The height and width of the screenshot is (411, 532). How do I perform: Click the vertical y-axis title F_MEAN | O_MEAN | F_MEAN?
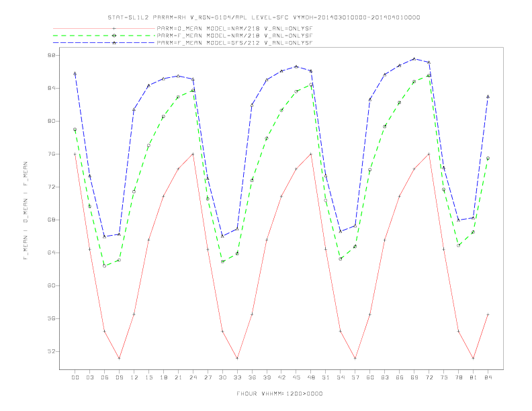(26, 211)
